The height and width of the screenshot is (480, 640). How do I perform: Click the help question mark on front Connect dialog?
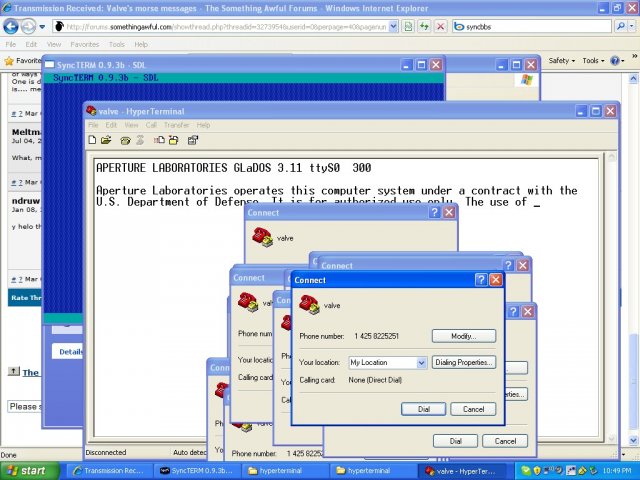tap(480, 280)
